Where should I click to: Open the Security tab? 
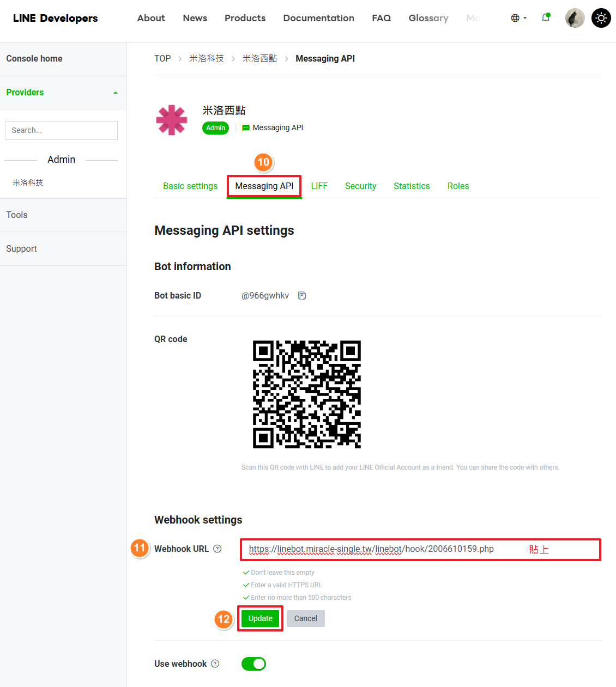pyautogui.click(x=360, y=186)
